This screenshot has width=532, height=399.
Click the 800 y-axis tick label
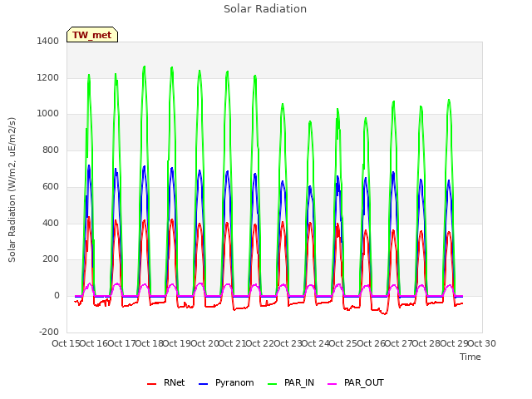coord(51,150)
